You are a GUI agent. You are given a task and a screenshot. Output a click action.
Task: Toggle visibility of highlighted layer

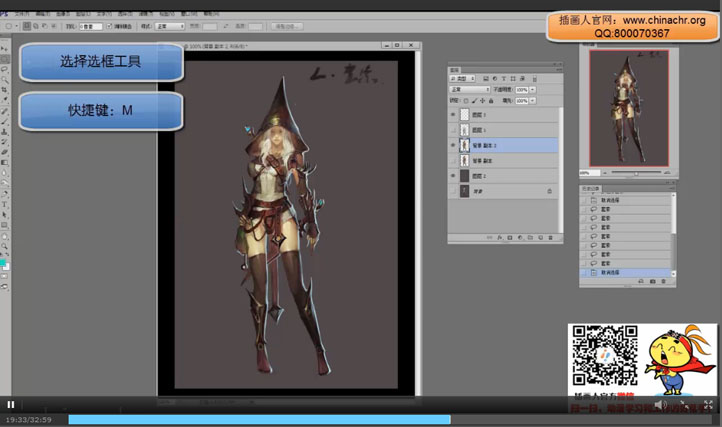coord(453,145)
